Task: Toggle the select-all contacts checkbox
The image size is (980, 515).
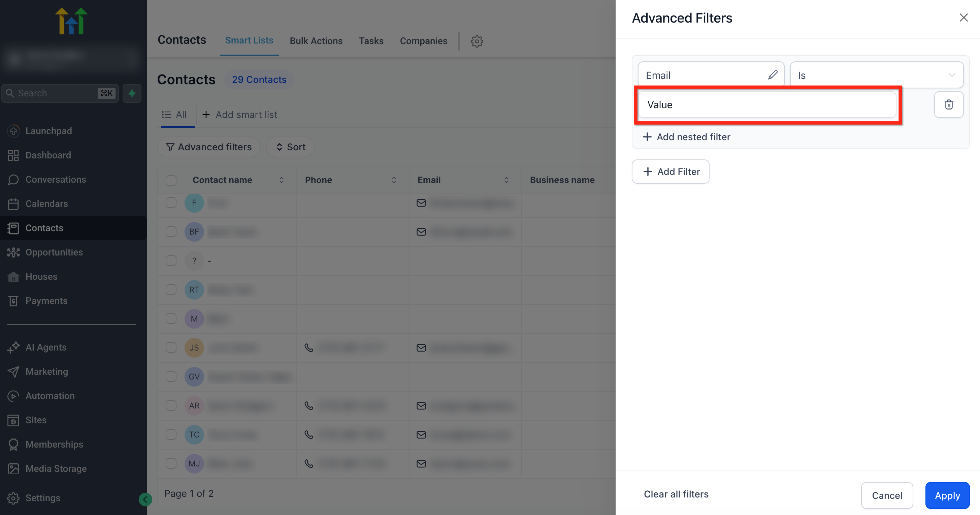Action: [x=171, y=180]
